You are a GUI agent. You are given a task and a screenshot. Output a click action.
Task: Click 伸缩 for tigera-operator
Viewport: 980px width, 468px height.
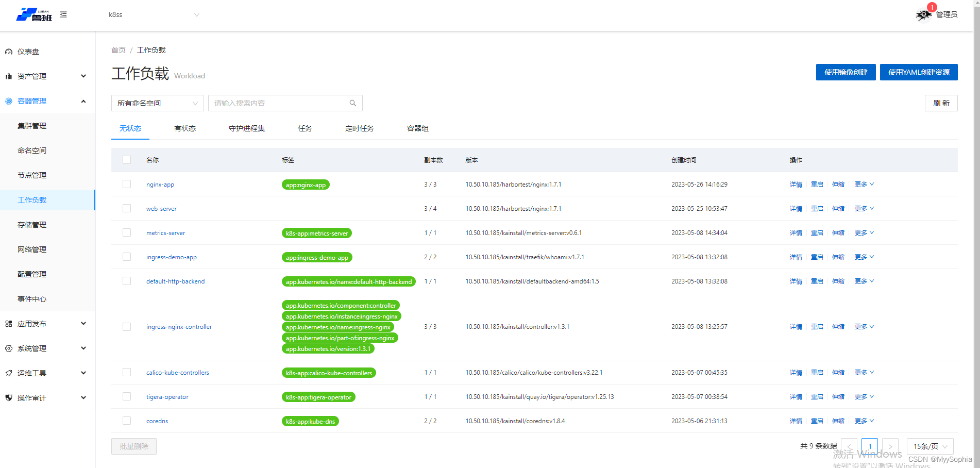(838, 397)
